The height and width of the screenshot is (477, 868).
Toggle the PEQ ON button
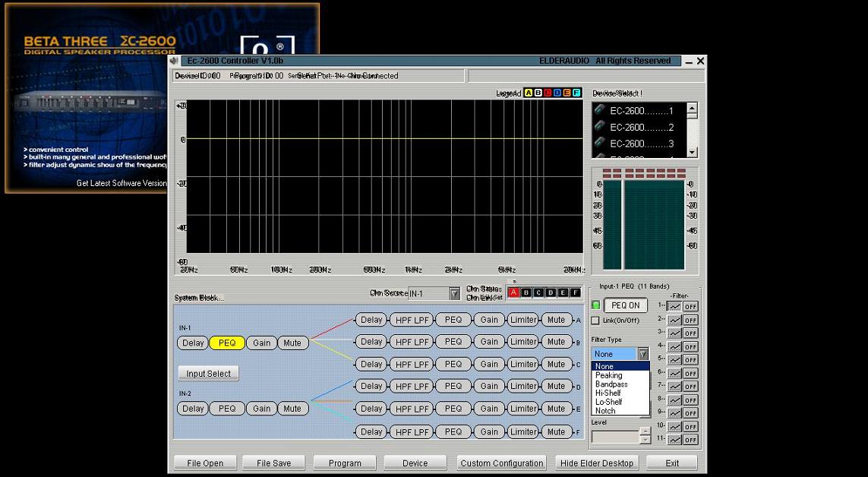626,305
